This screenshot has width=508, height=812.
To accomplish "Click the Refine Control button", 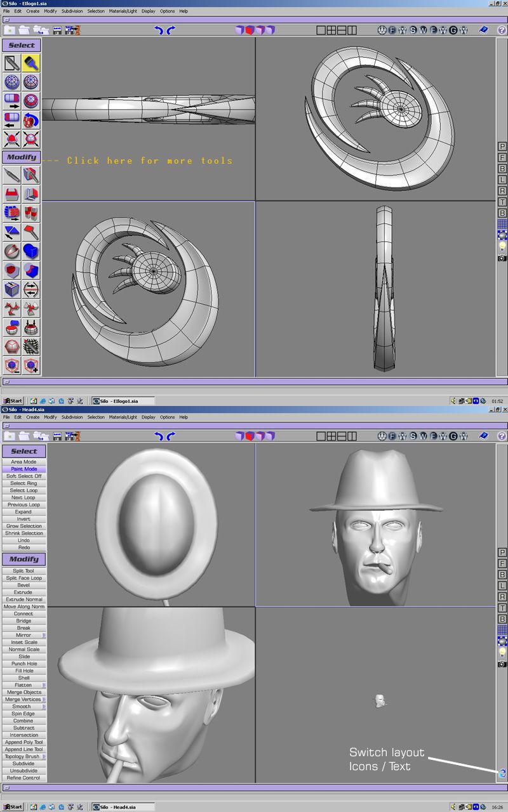I will coord(23,777).
